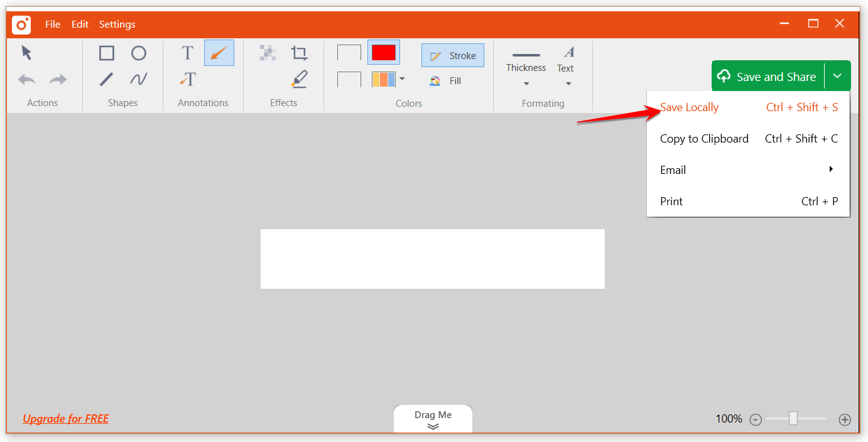Screen dimensions: 868x442
Task: Pick the ellipse shape tool
Action: [x=139, y=53]
